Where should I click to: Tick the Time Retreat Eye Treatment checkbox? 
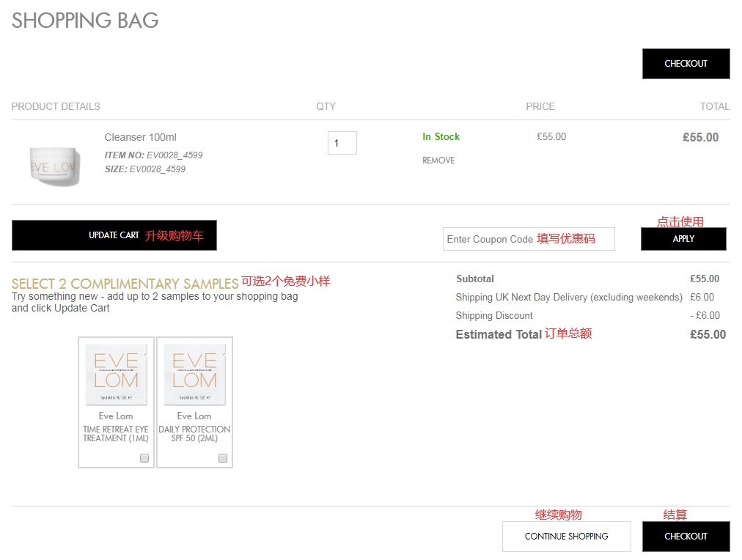(x=144, y=458)
